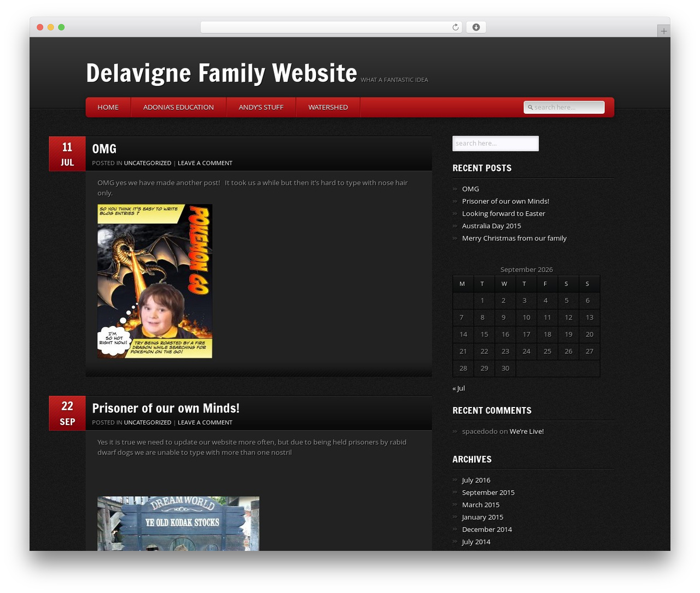Open March 2015 archive
700x593 pixels.
pyautogui.click(x=481, y=505)
